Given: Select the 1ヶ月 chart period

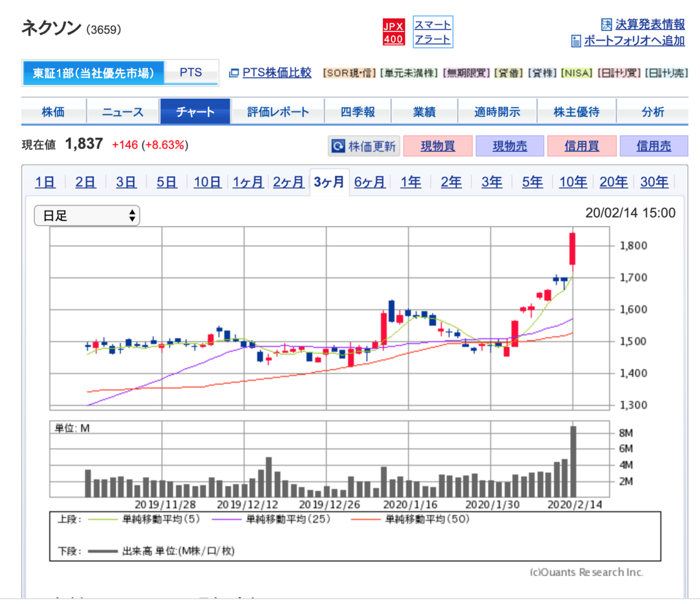Looking at the screenshot, I should point(249,182).
